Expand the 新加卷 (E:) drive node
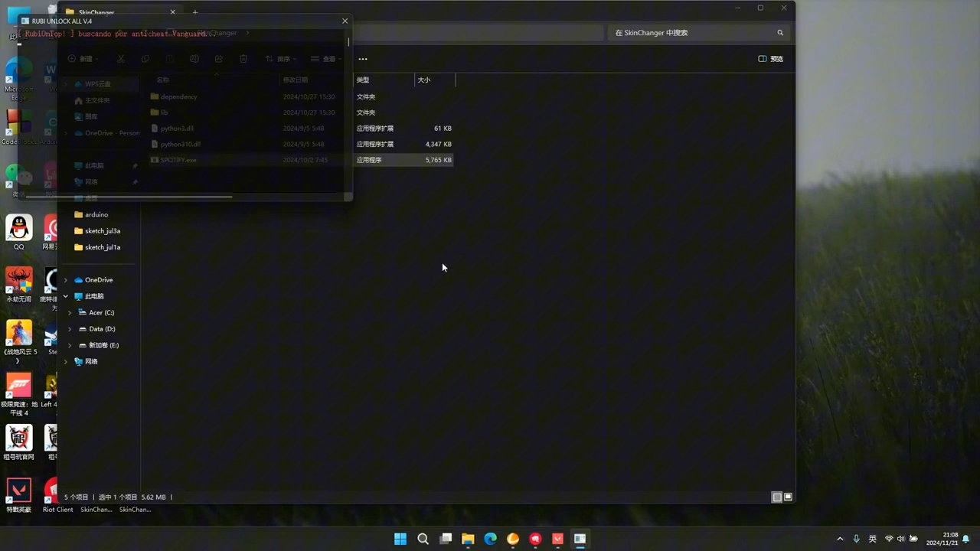Viewport: 980px width, 551px height. tap(70, 345)
